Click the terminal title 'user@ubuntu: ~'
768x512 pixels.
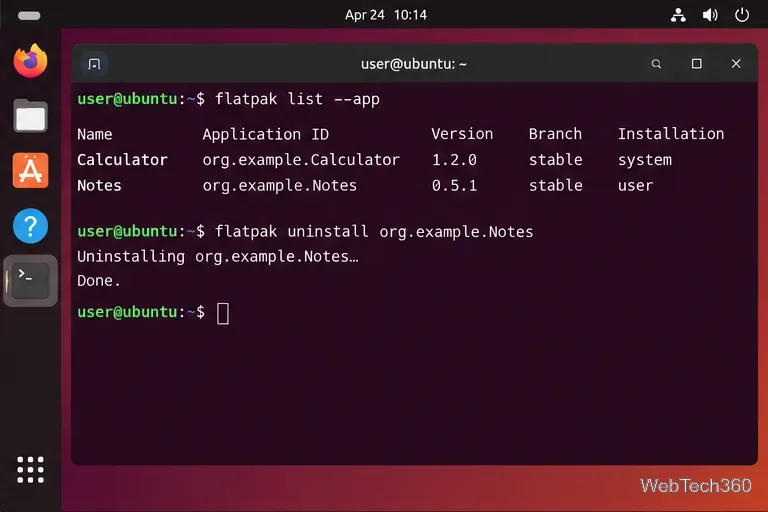pos(413,64)
